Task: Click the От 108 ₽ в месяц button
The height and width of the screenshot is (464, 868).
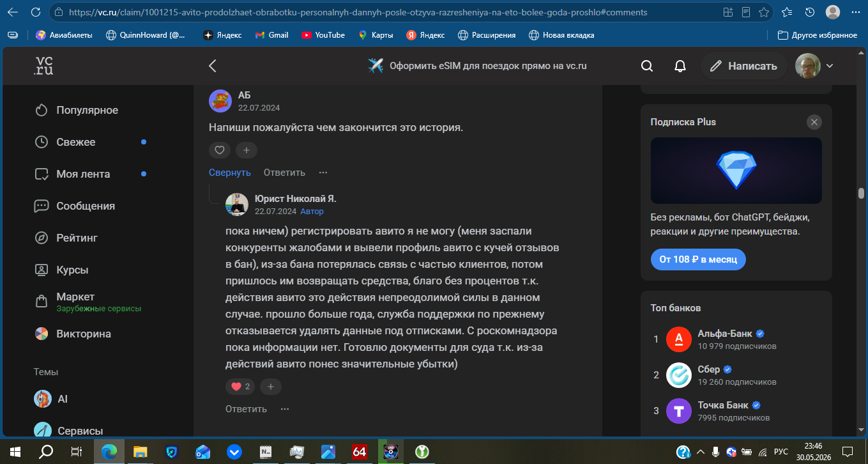Action: click(698, 259)
